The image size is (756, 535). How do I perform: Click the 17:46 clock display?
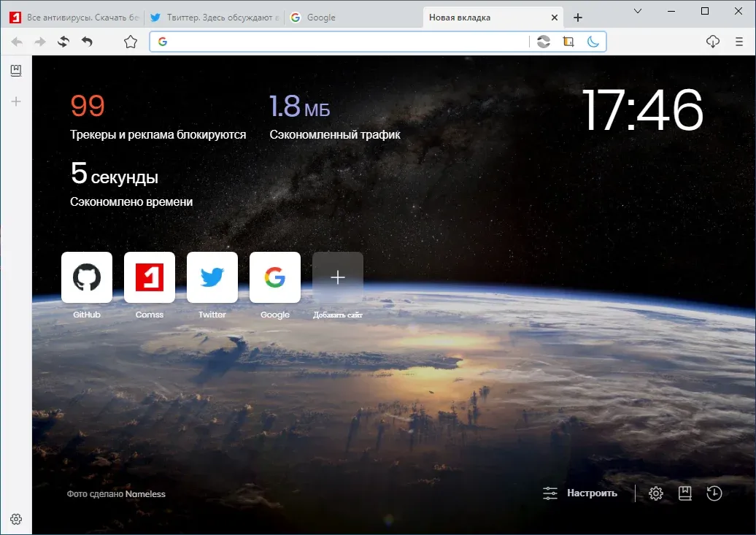click(642, 110)
